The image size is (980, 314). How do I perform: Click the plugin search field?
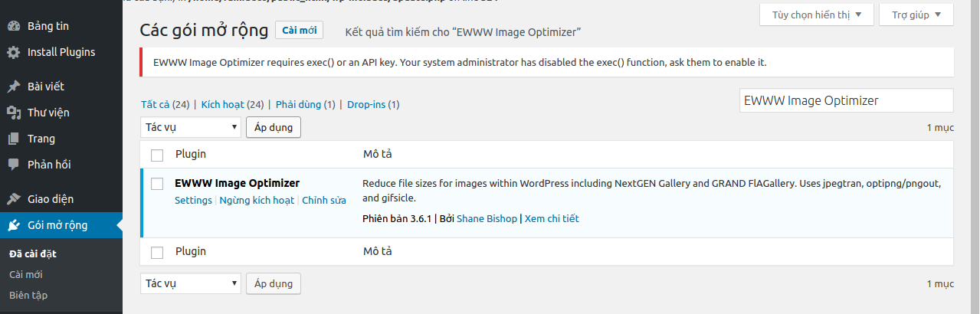847,100
